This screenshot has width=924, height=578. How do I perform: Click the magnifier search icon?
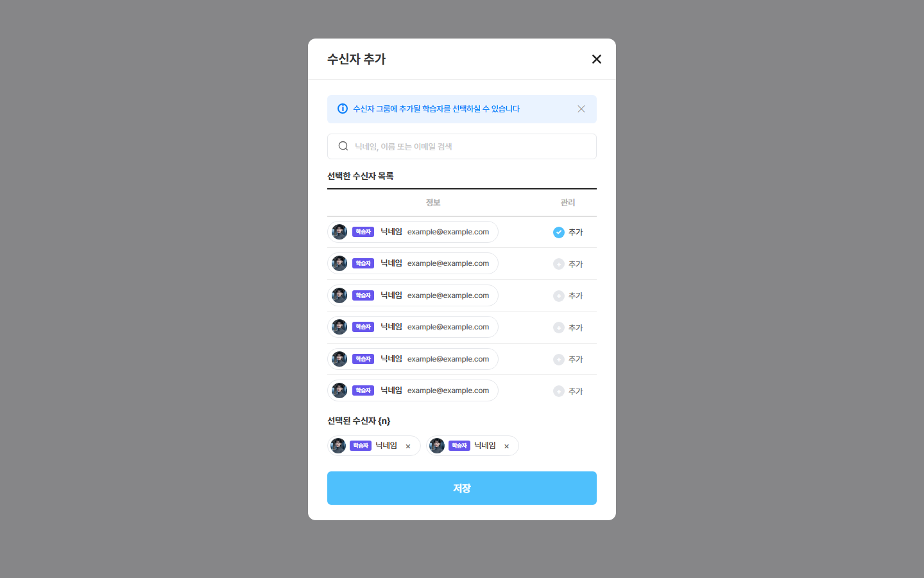pyautogui.click(x=343, y=146)
